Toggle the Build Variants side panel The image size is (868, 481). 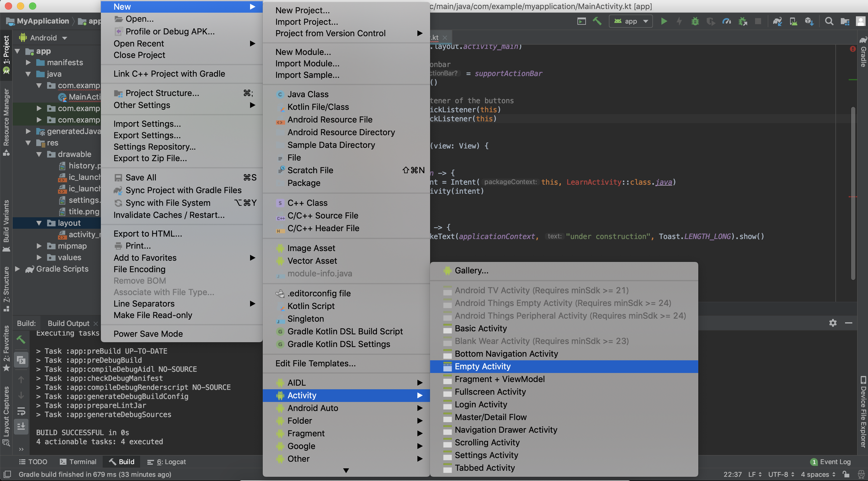click(x=6, y=225)
